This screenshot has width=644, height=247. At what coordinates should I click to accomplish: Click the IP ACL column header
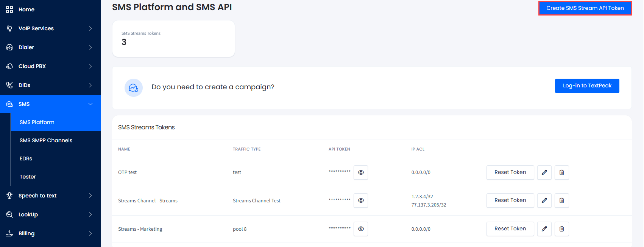click(418, 149)
